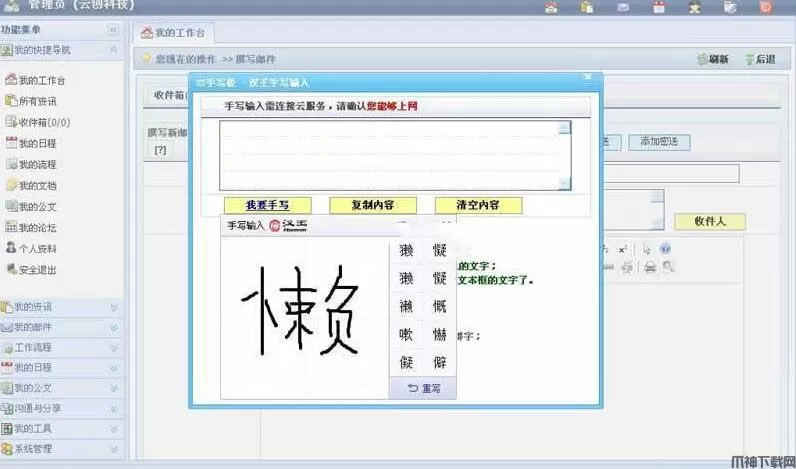Switch to the 我的工作台 tab
796x469 pixels.
174,33
